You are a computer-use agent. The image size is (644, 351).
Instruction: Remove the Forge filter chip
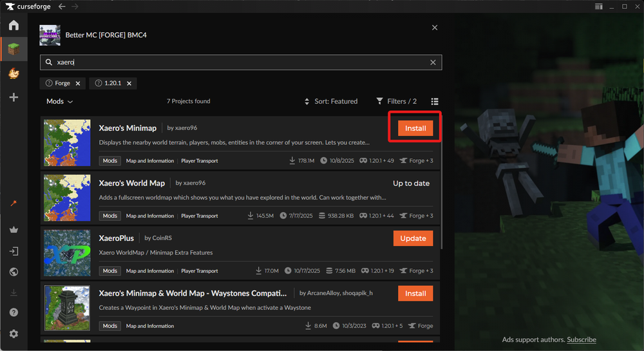point(78,83)
